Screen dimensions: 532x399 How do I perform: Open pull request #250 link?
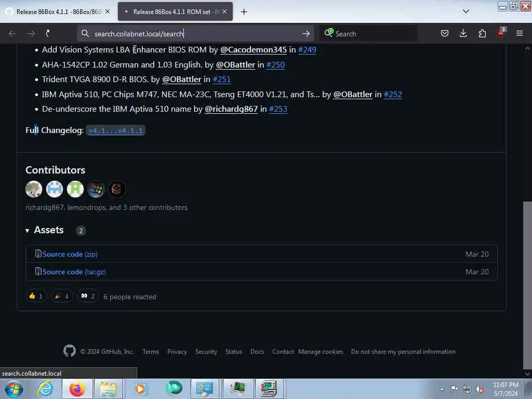pyautogui.click(x=275, y=64)
